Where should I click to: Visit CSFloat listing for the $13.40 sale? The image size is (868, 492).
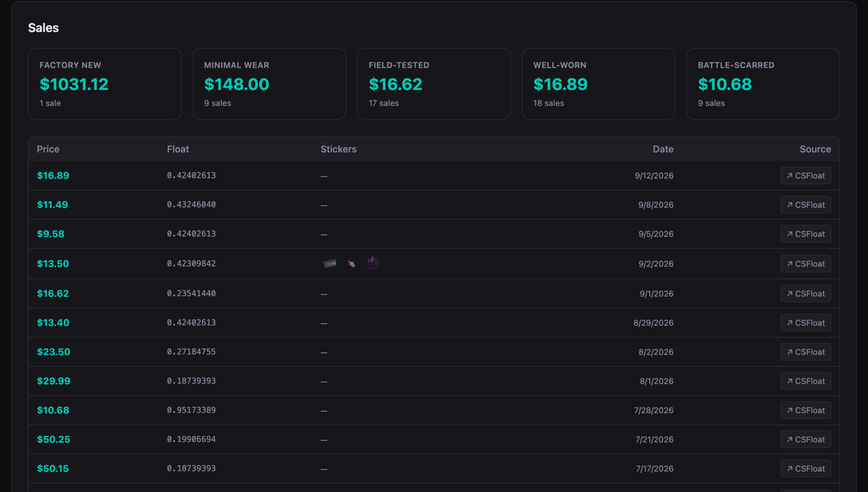(805, 323)
